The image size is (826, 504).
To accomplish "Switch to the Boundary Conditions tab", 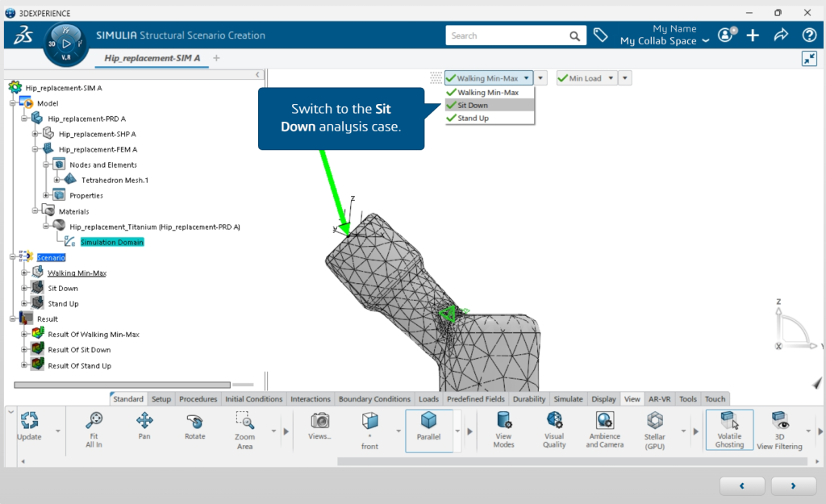I will [374, 398].
